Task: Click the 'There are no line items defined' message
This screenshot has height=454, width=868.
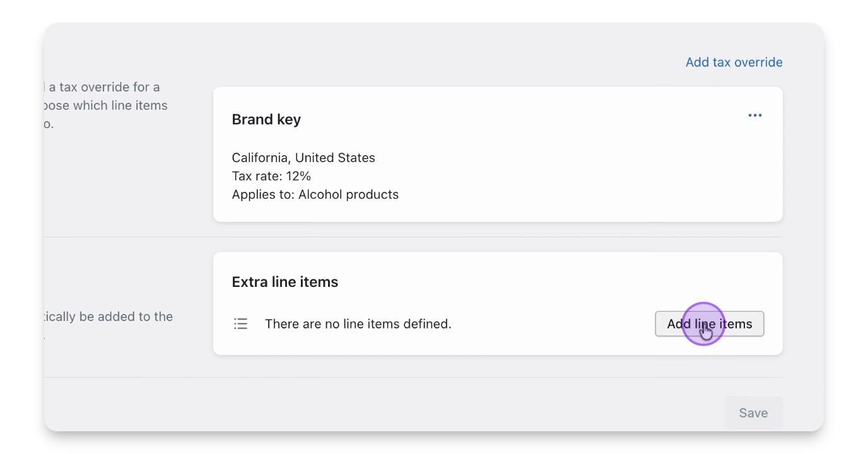Action: (358, 324)
